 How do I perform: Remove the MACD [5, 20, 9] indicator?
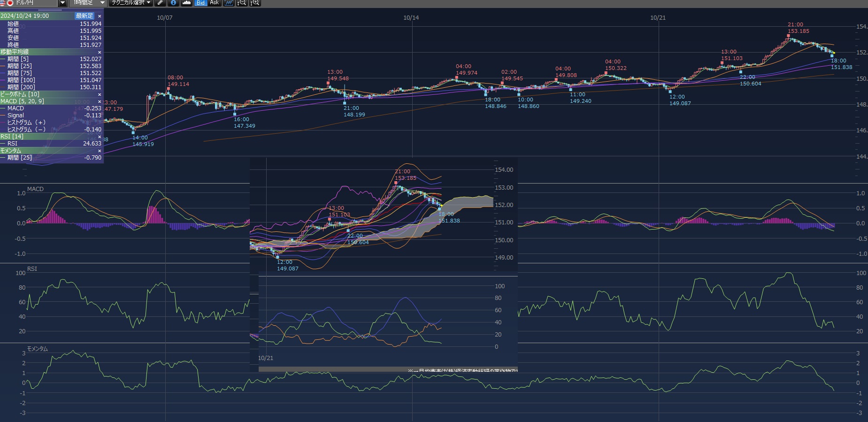(x=100, y=101)
